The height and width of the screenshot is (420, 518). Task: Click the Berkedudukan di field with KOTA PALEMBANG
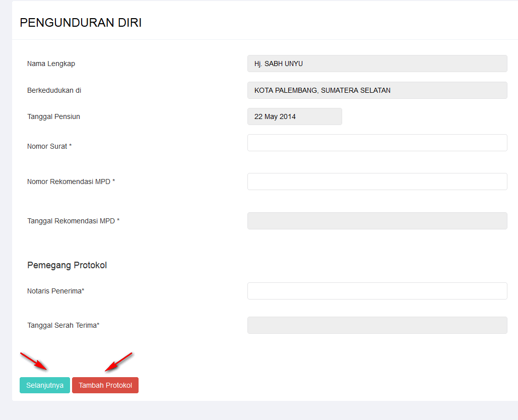pos(377,90)
